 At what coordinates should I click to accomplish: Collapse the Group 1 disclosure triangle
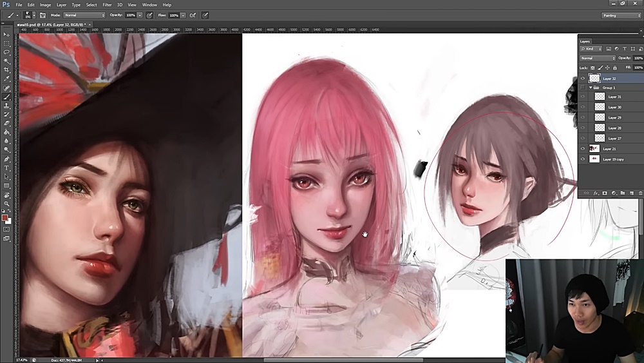[x=591, y=88]
